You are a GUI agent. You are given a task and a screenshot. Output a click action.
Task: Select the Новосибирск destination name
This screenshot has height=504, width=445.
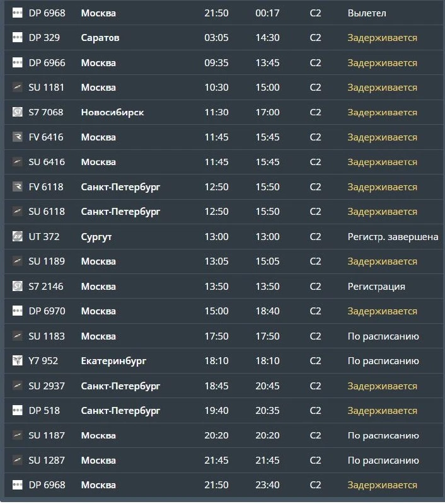tap(112, 113)
